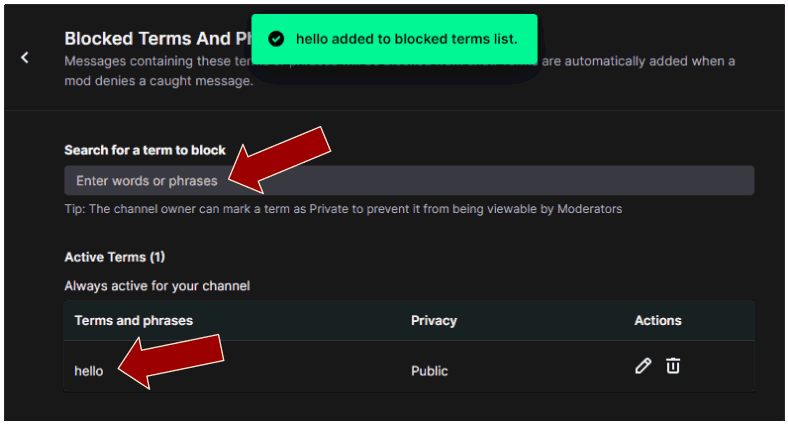Click the checkmark icon in the green toast

pos(276,39)
